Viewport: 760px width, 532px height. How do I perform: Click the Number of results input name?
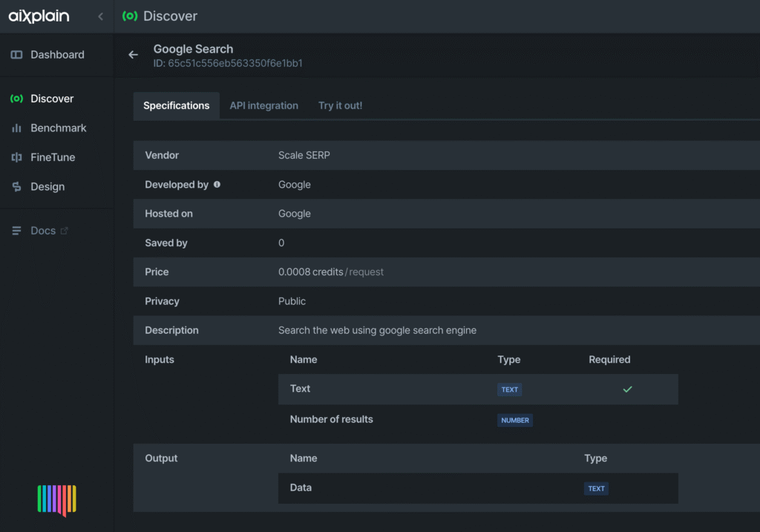pyautogui.click(x=332, y=420)
